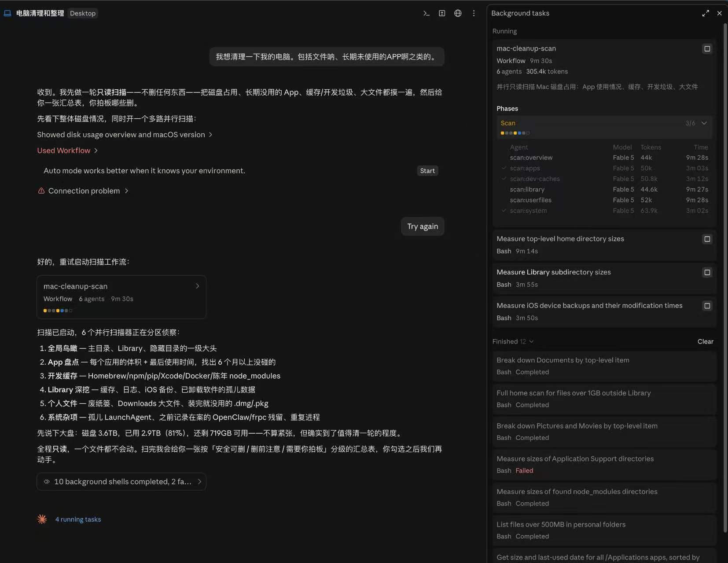The image size is (728, 563).
Task: Click the Connection problem warning icon
Action: point(41,191)
